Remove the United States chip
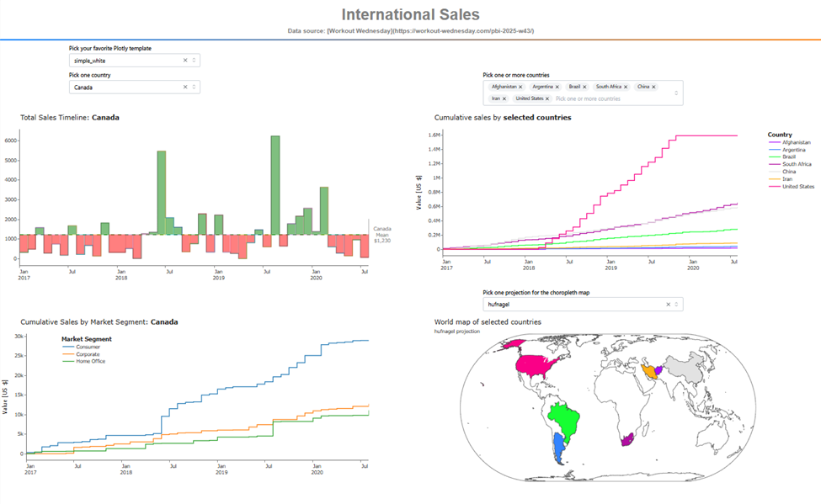Viewport: 821px width, 504px height. point(547,98)
